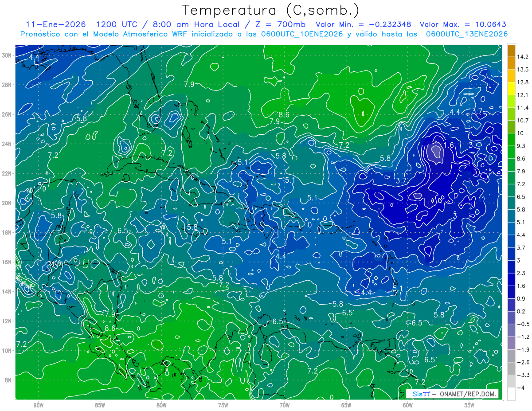
Task: Click the '80W' longitude axis label
Action: point(161,405)
